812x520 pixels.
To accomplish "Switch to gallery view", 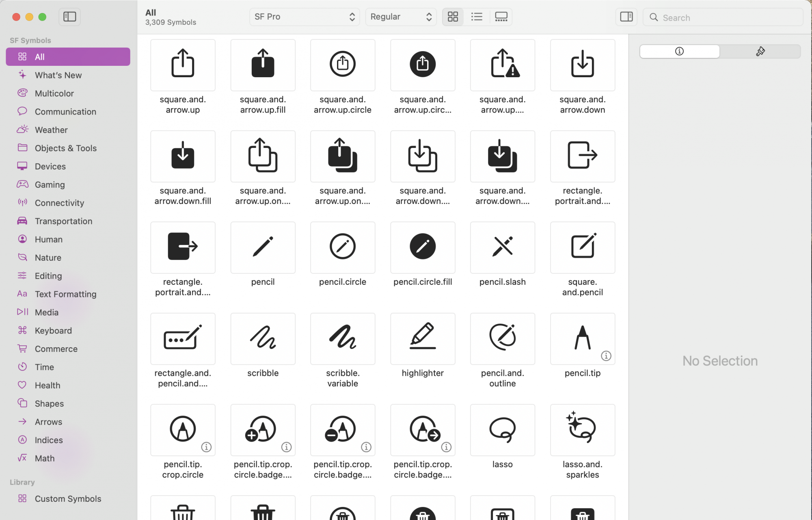I will click(501, 17).
